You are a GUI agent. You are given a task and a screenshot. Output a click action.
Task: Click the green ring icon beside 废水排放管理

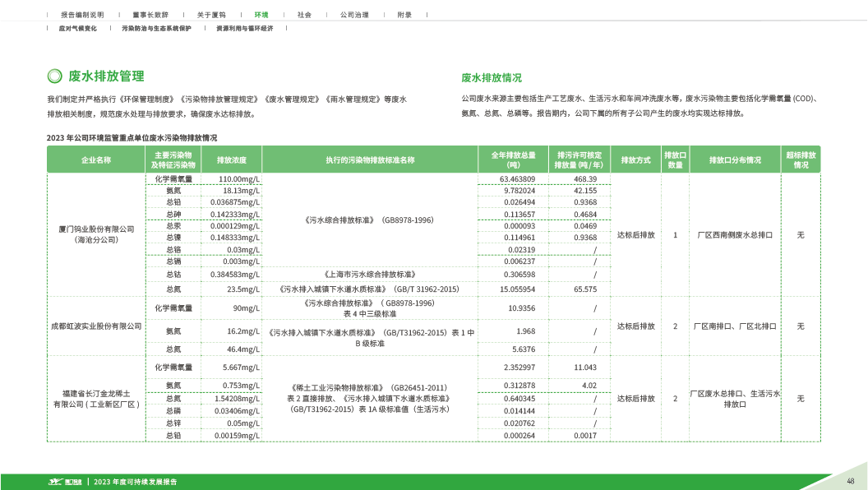tap(54, 76)
